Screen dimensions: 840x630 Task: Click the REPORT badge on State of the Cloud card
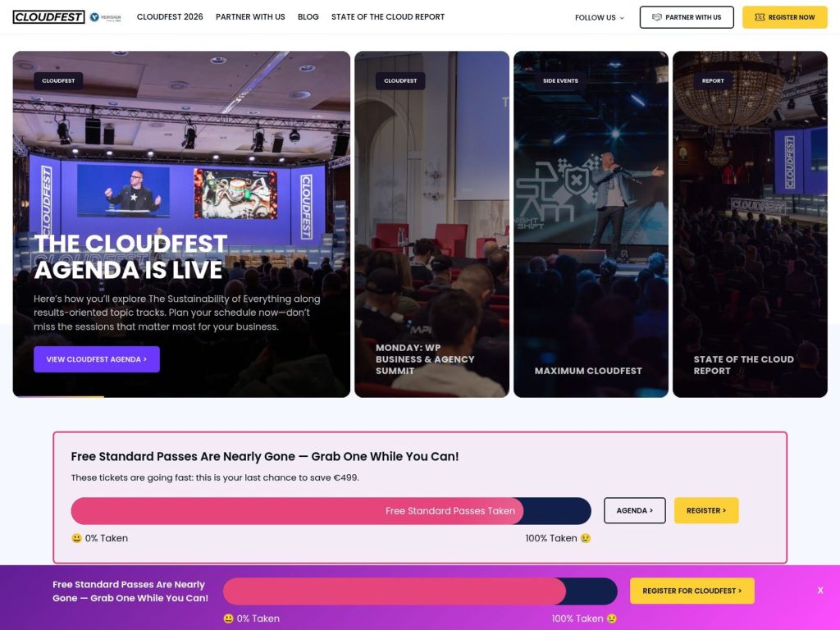pos(712,80)
